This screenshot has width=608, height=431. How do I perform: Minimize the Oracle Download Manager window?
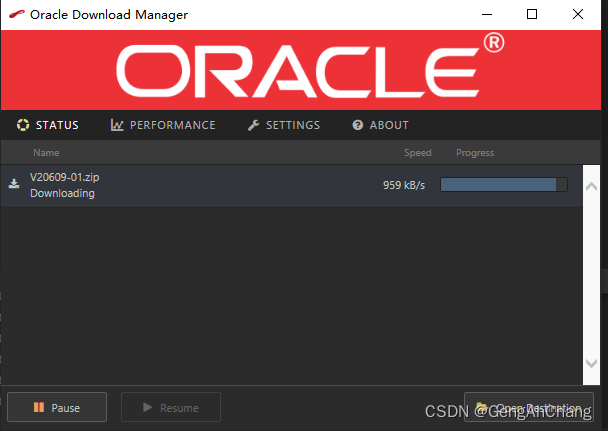click(487, 14)
